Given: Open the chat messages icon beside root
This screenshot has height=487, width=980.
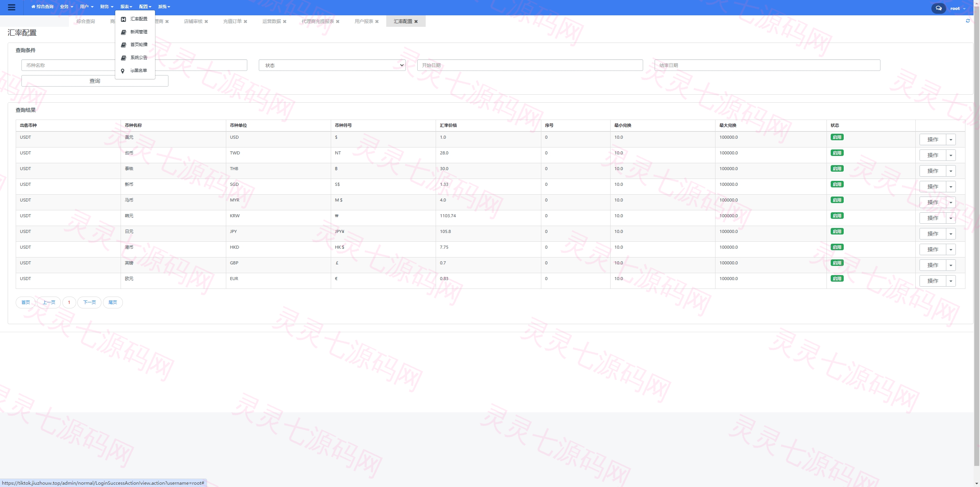Looking at the screenshot, I should pos(939,8).
